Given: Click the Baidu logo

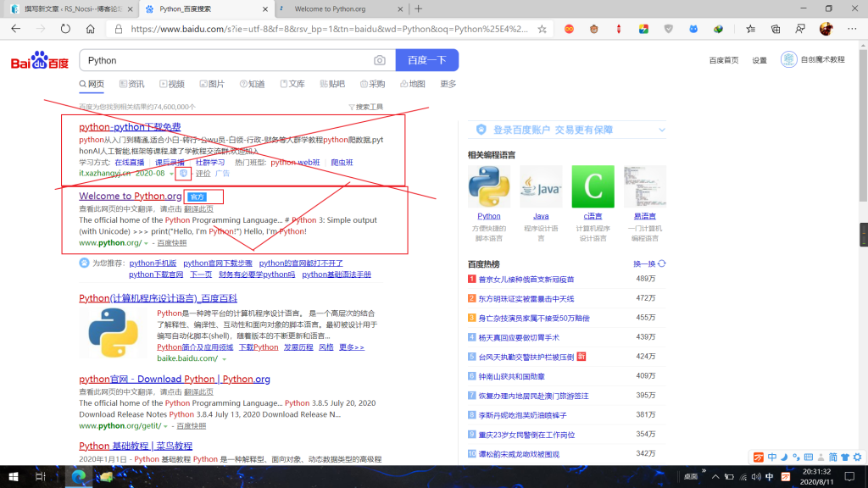Looking at the screenshot, I should tap(40, 60).
